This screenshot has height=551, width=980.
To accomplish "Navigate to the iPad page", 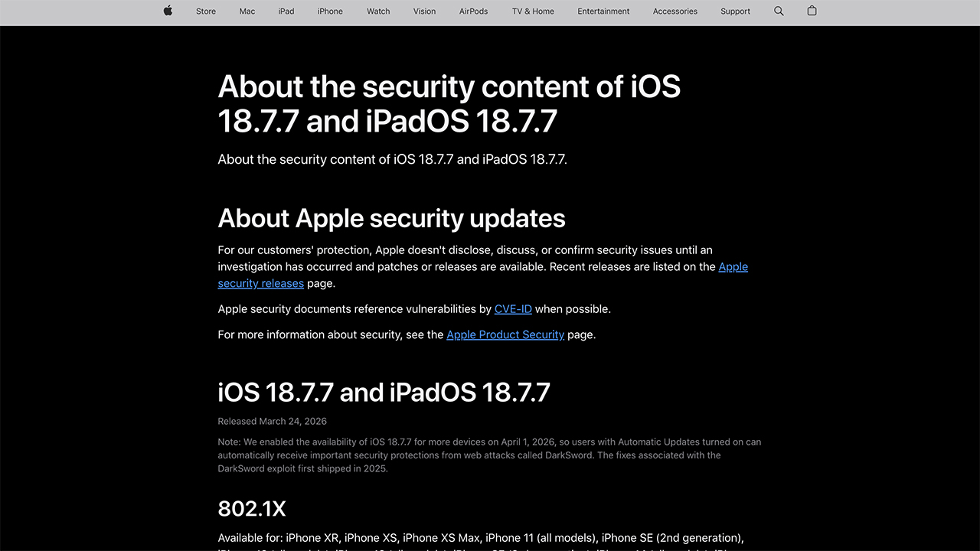I will 286,11.
